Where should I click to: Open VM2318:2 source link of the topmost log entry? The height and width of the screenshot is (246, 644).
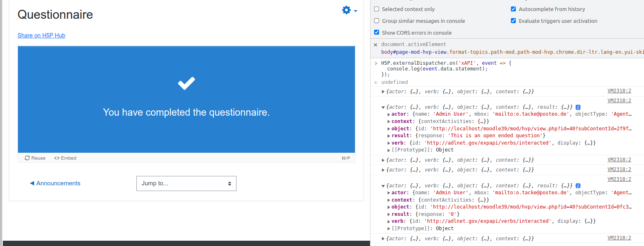point(619,91)
